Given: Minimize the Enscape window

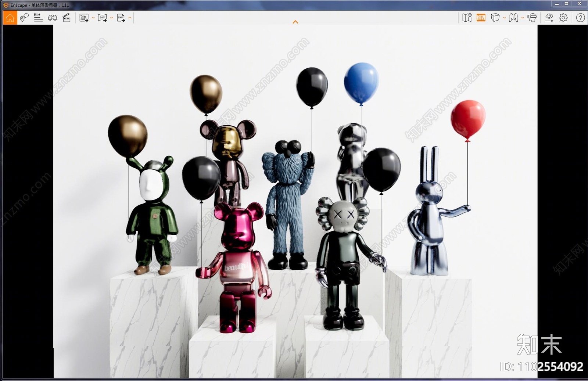Looking at the screenshot, I should point(557,4).
